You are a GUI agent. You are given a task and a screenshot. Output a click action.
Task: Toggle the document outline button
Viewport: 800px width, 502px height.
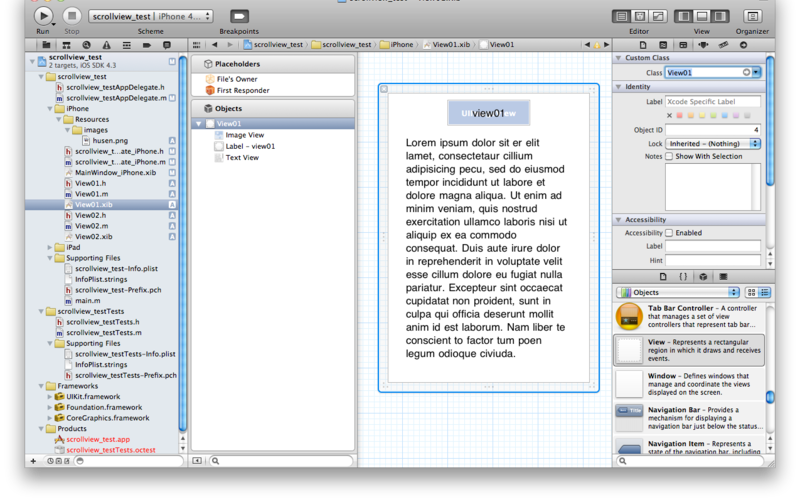pyautogui.click(x=197, y=461)
